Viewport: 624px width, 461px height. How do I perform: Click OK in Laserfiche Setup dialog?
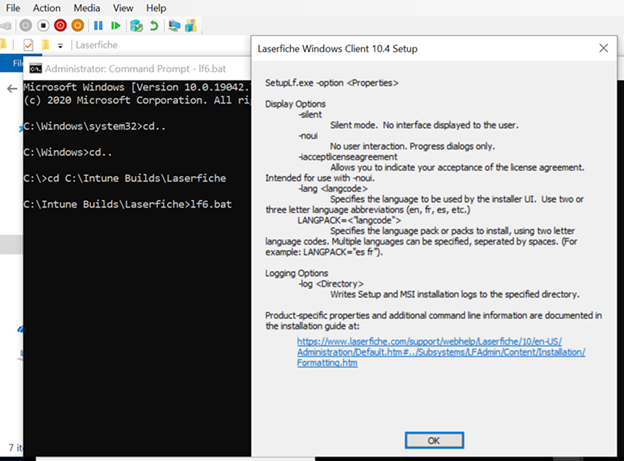pos(434,440)
